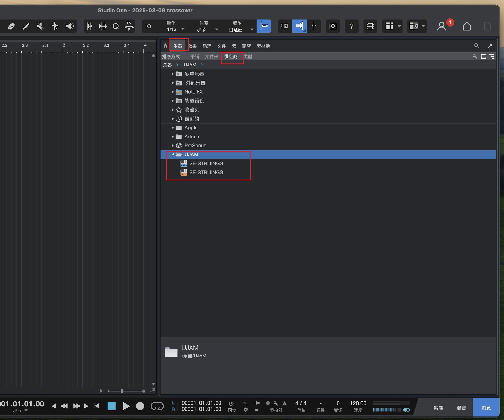Screen dimensions: 504x420
Task: Toggle the blue snap-to-grid button
Action: [x=264, y=26]
